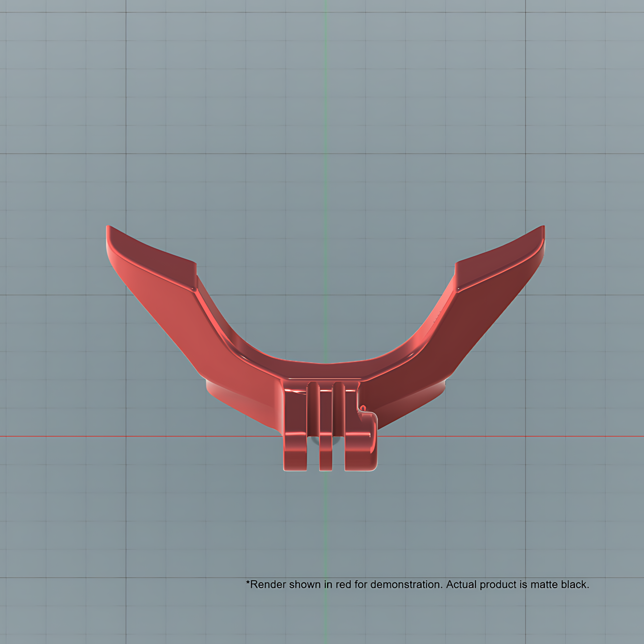This screenshot has width=644, height=644.
Task: Click the render disclaimer text line
Action: coord(417,584)
